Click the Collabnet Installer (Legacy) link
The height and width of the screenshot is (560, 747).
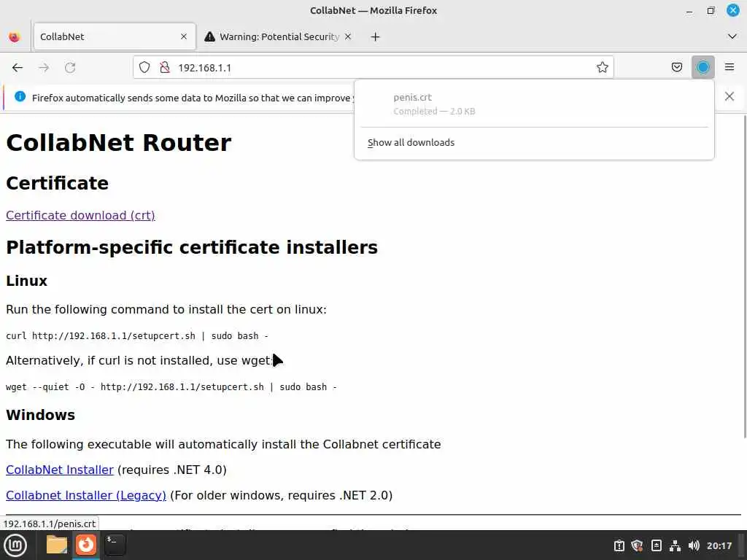tap(86, 495)
